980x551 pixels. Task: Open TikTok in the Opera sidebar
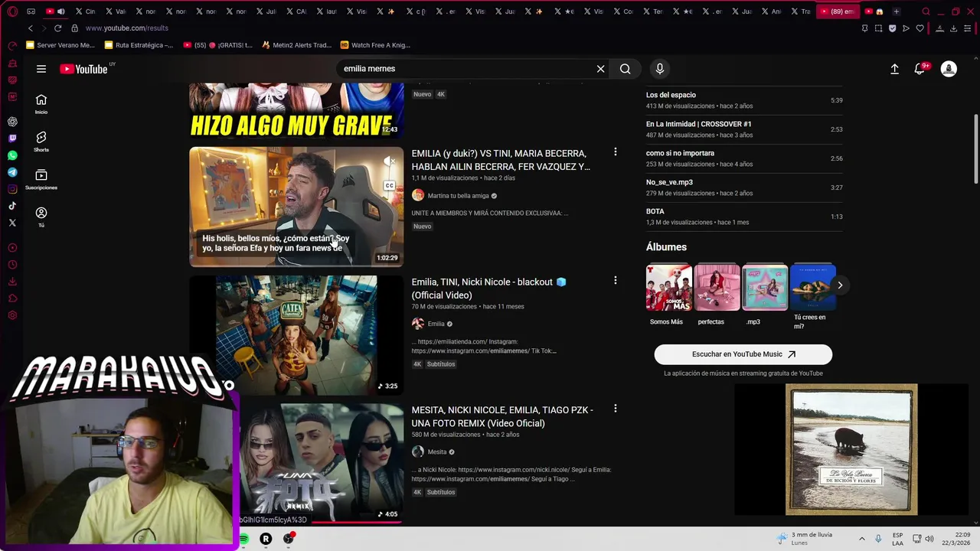(x=12, y=206)
